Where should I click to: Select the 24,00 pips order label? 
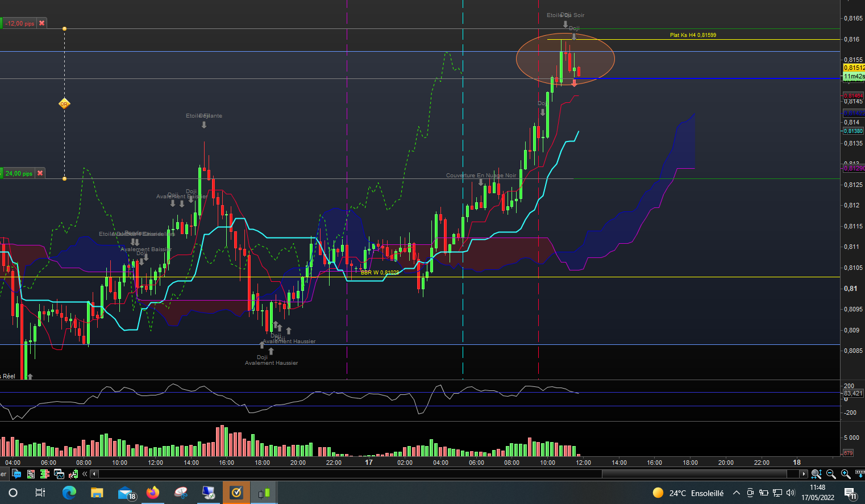click(19, 173)
